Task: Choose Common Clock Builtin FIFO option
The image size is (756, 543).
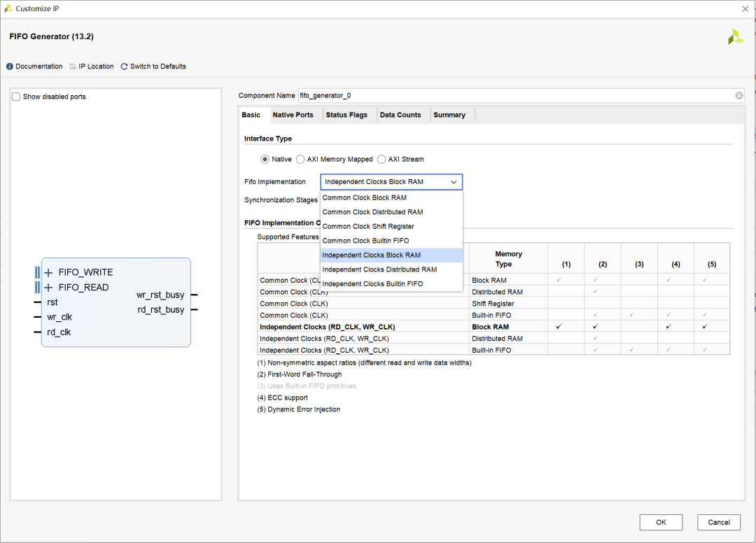Action: coord(391,241)
